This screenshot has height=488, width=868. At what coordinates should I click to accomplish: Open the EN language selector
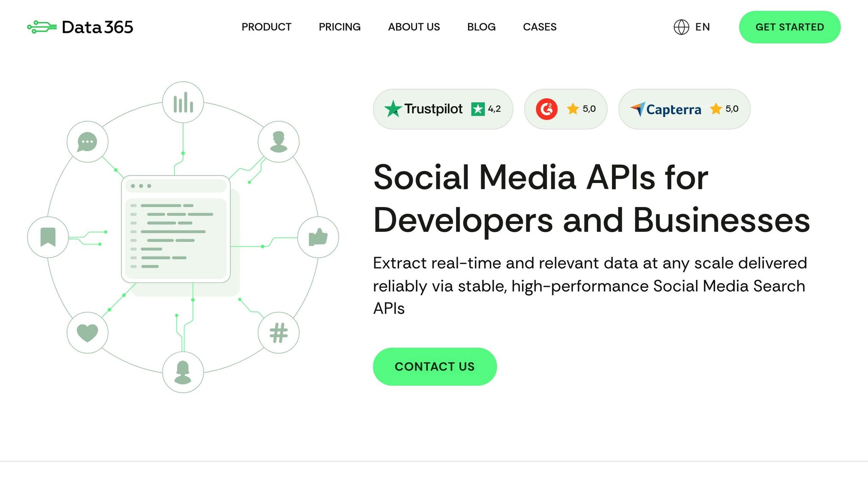[x=702, y=27]
